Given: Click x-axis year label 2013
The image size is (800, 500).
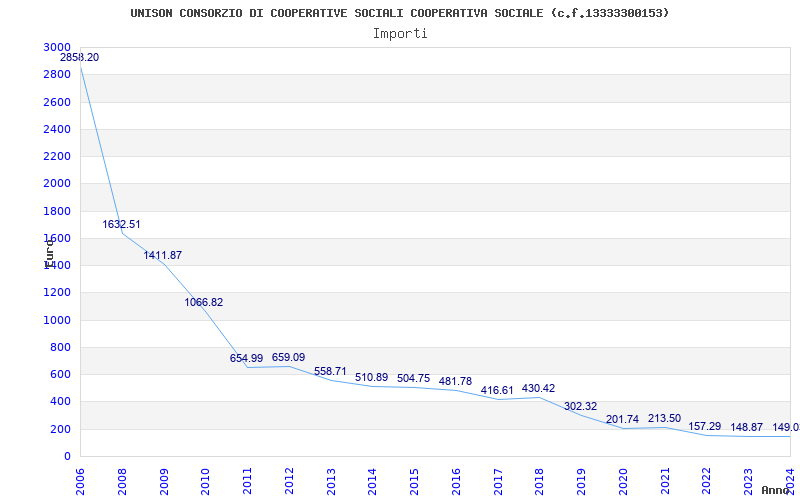Looking at the screenshot, I should coord(331,482).
